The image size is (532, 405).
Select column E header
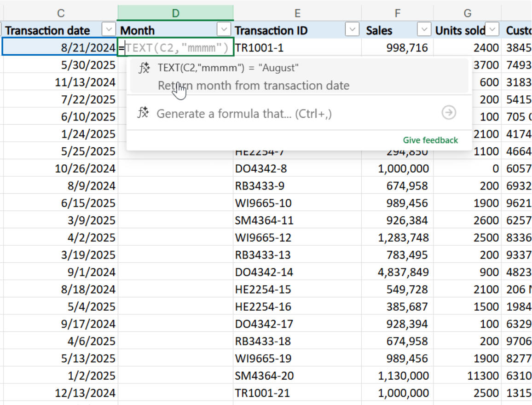pos(297,13)
